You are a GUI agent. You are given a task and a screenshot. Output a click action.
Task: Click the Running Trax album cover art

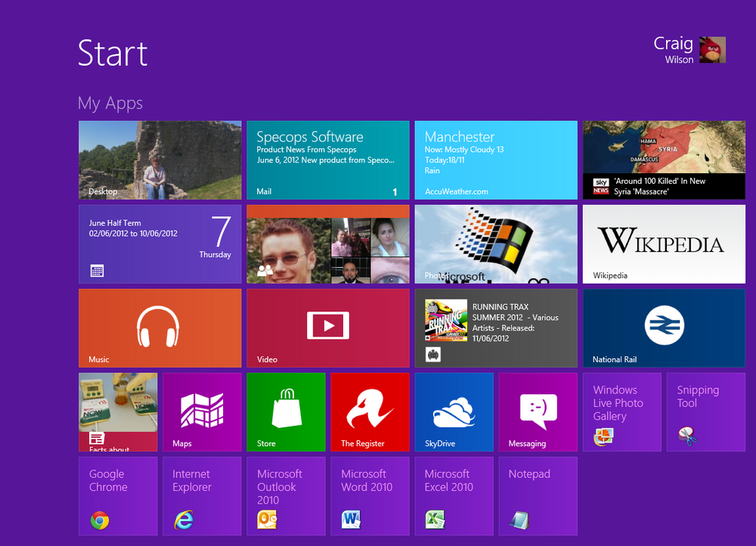[x=446, y=321]
